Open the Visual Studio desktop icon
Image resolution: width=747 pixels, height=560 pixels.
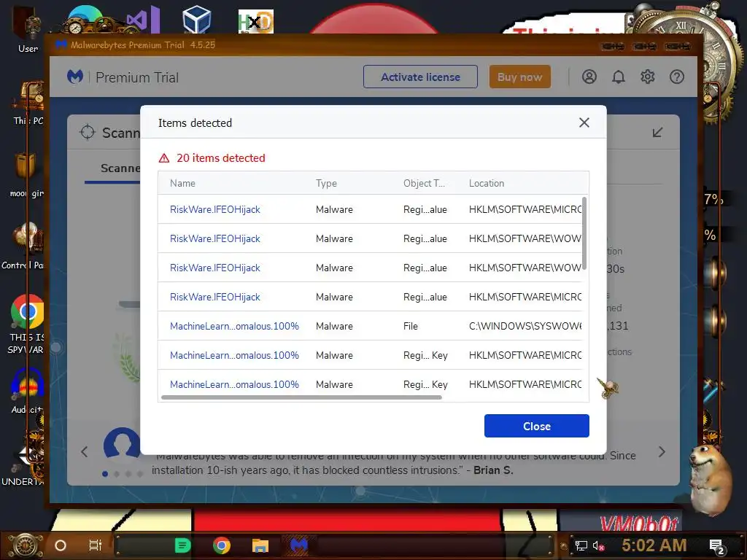pos(142,20)
